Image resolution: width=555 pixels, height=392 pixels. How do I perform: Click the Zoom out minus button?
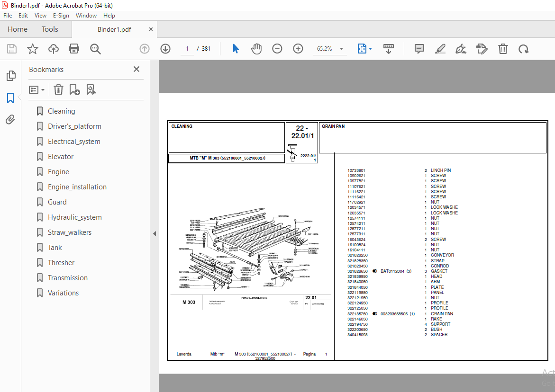click(x=277, y=49)
